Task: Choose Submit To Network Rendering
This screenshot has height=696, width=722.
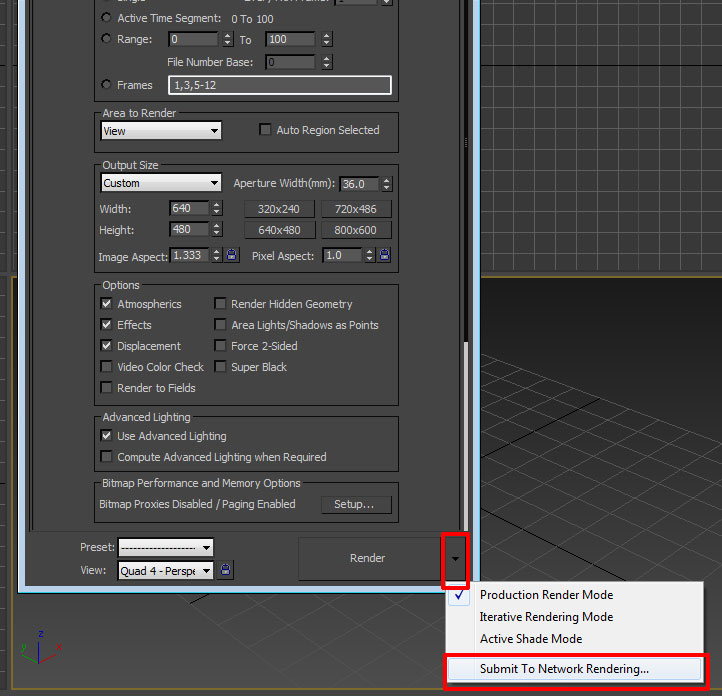Action: (x=575, y=669)
